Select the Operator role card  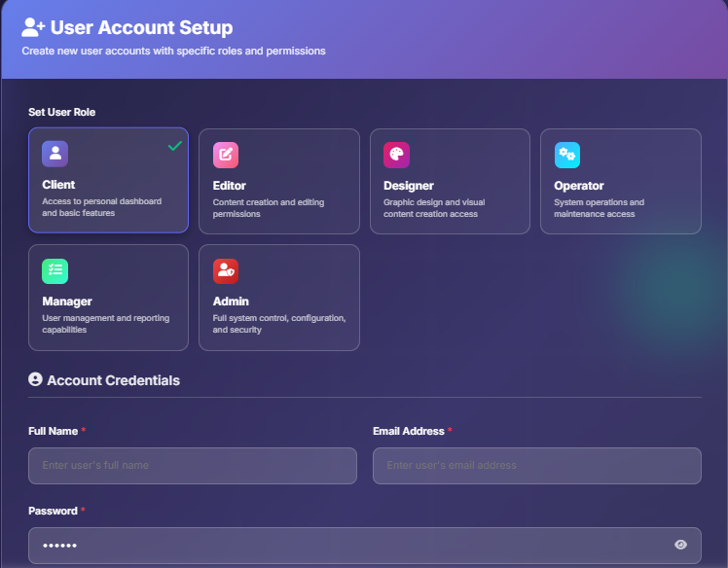(621, 182)
